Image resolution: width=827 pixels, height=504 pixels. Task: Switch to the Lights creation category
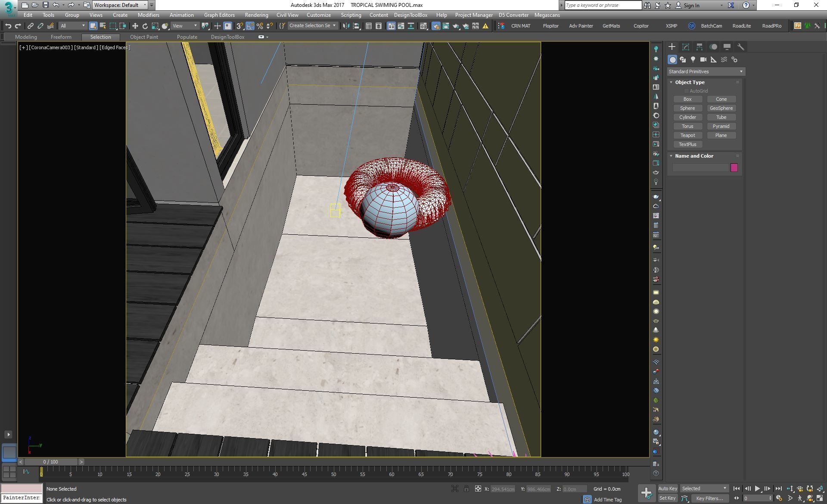click(693, 59)
